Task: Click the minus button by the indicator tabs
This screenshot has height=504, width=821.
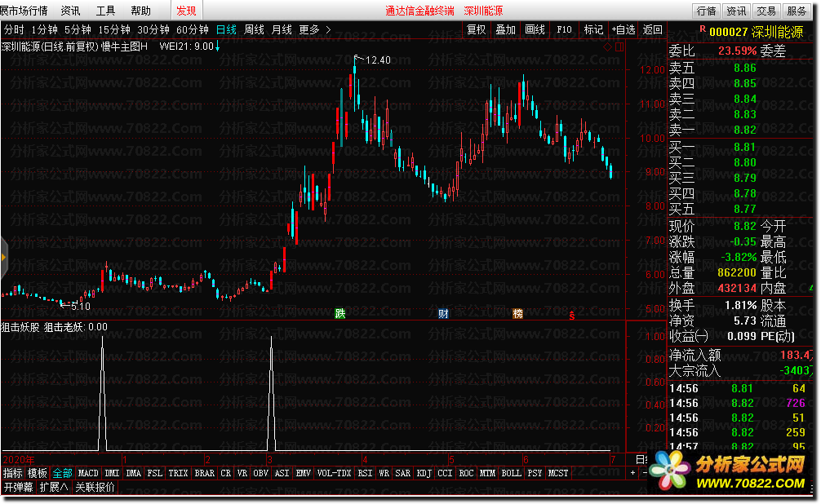Action: (645, 473)
